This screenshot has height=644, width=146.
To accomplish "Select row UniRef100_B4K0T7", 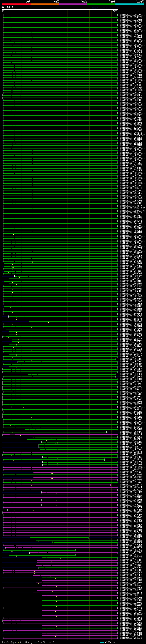I will click(131, 166).
